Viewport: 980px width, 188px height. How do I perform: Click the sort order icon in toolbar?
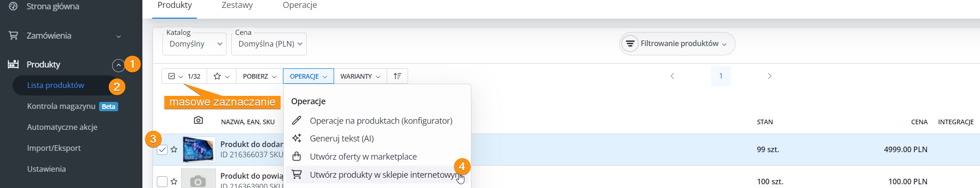(x=397, y=76)
